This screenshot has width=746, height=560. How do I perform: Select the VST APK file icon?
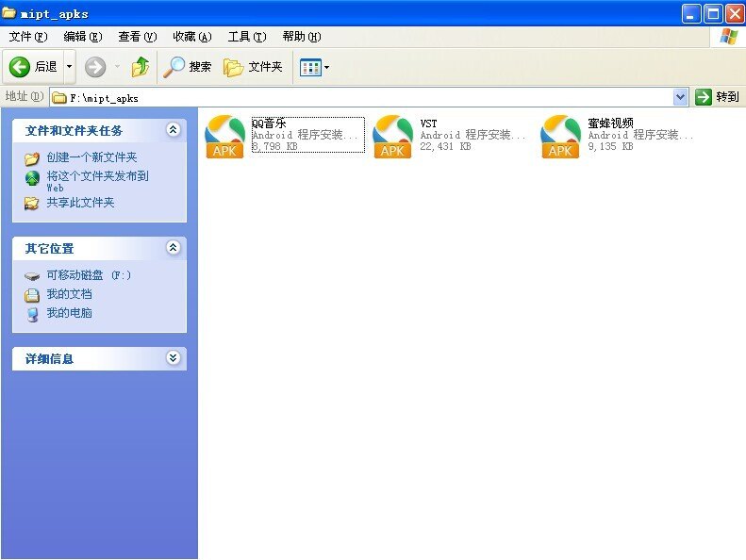pyautogui.click(x=392, y=137)
